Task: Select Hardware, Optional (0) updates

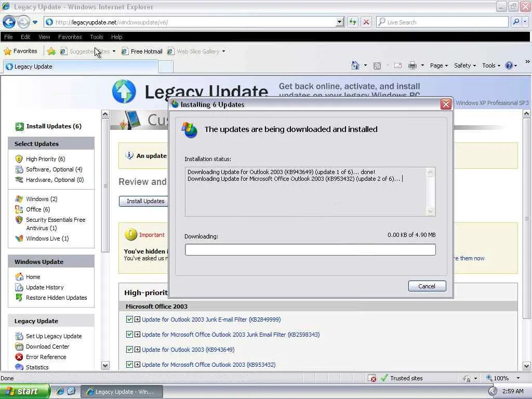Action: [55, 180]
